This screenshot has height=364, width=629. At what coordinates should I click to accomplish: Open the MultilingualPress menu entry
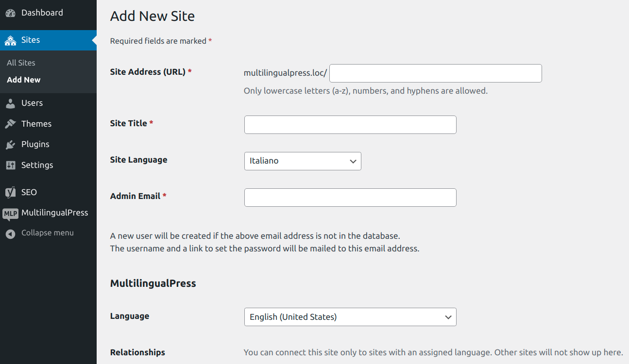pos(54,213)
